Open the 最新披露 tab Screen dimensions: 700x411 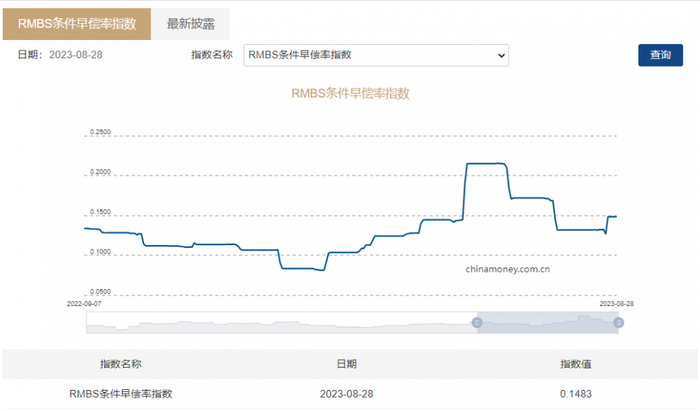pyautogui.click(x=191, y=24)
